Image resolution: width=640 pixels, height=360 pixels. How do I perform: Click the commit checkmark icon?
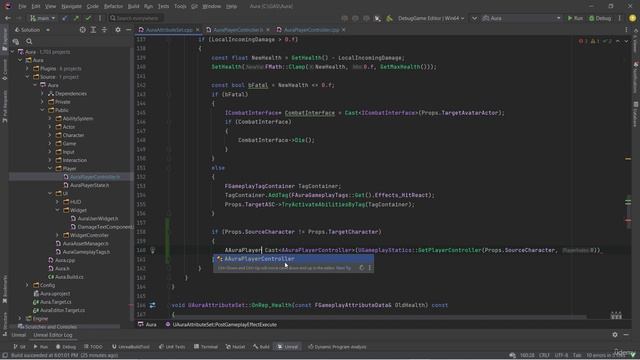coord(88,18)
